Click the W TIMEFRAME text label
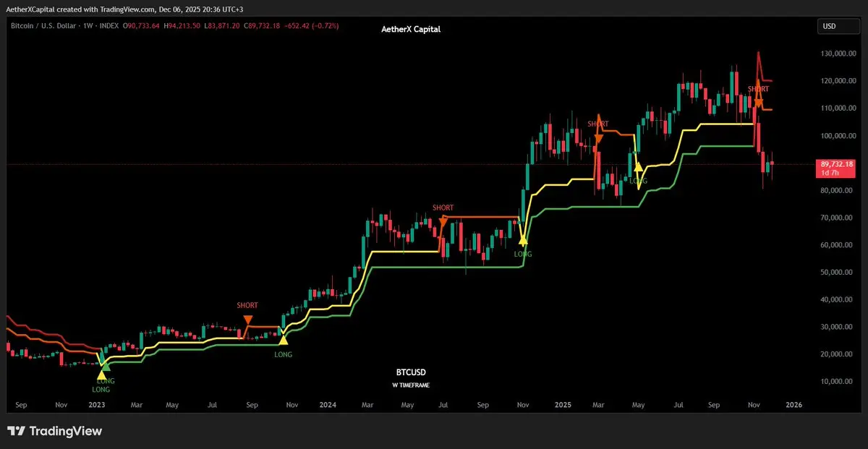Screen dimensions: 868x449 tap(410, 385)
